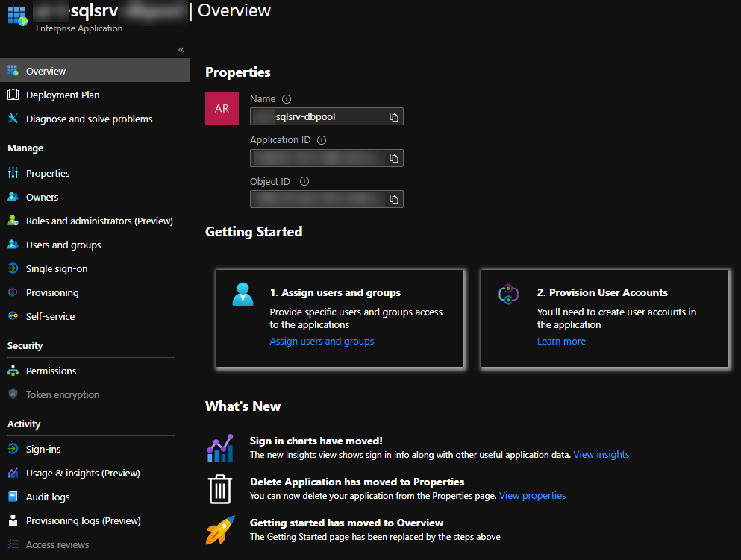Click the AR application logo tile

pos(222,109)
